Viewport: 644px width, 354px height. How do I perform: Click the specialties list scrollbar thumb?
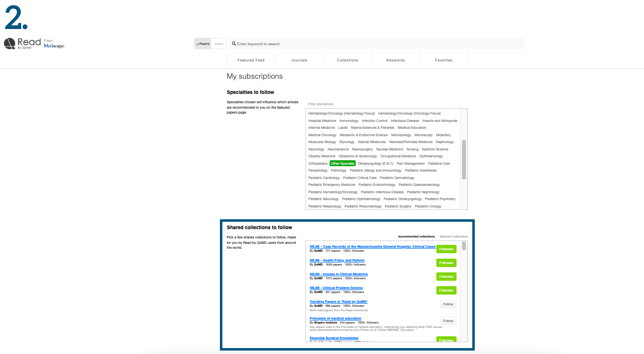[464, 159]
